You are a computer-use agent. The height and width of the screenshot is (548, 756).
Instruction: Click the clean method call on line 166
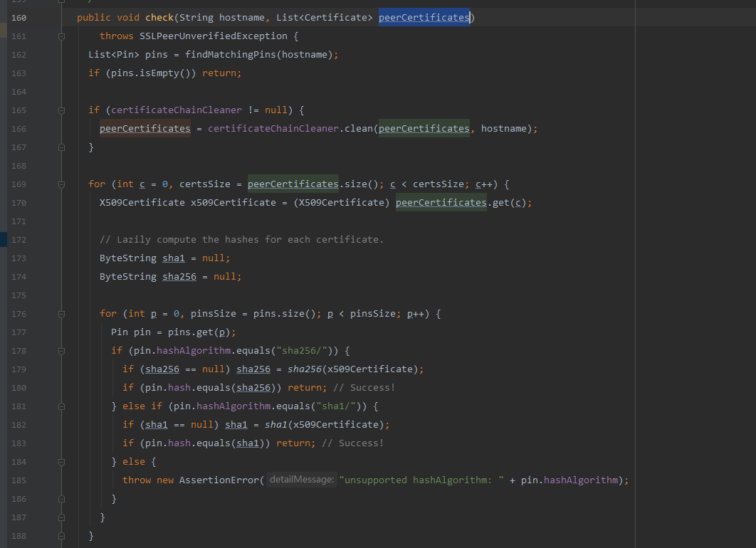click(359, 129)
